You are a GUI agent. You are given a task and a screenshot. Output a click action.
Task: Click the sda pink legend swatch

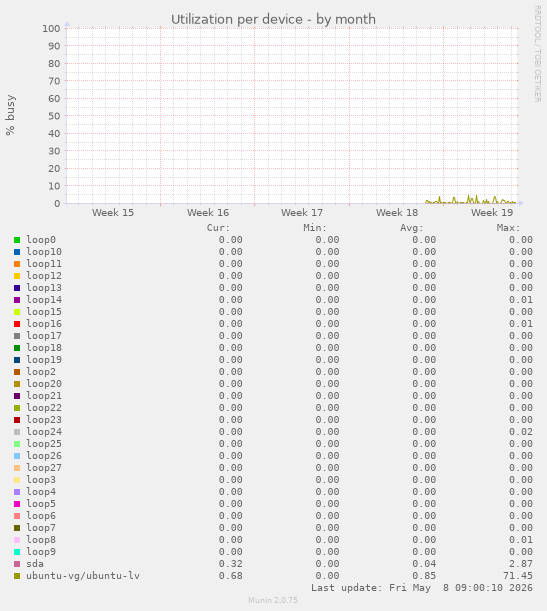click(x=17, y=564)
